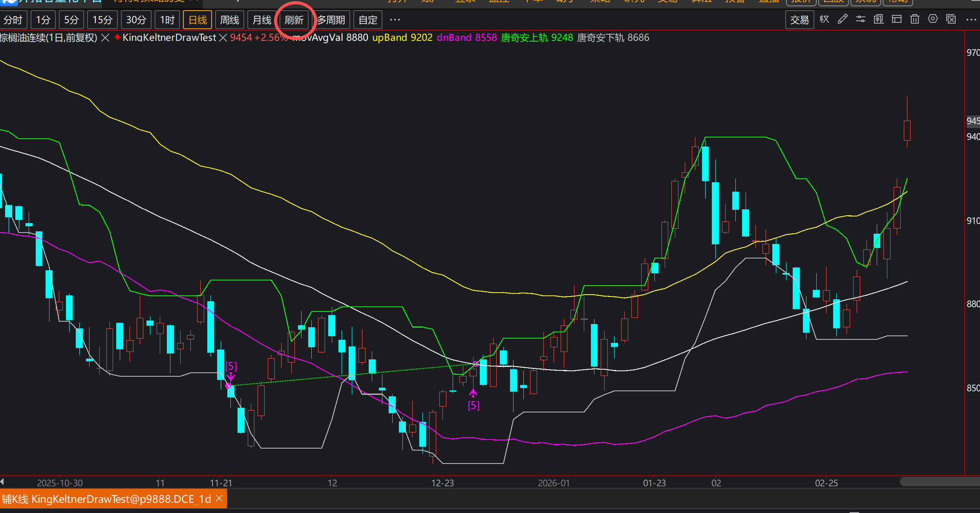Click the 刷新 refresh button

[294, 20]
